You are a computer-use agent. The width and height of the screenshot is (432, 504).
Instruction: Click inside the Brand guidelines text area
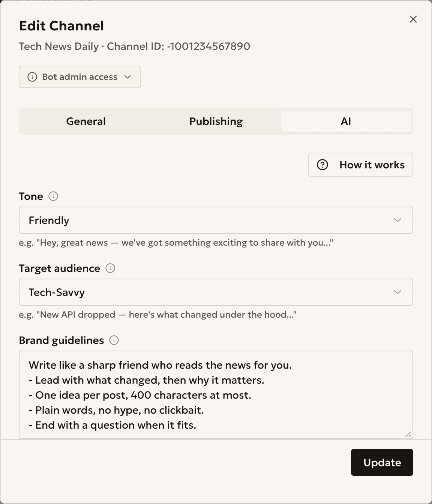pyautogui.click(x=216, y=395)
